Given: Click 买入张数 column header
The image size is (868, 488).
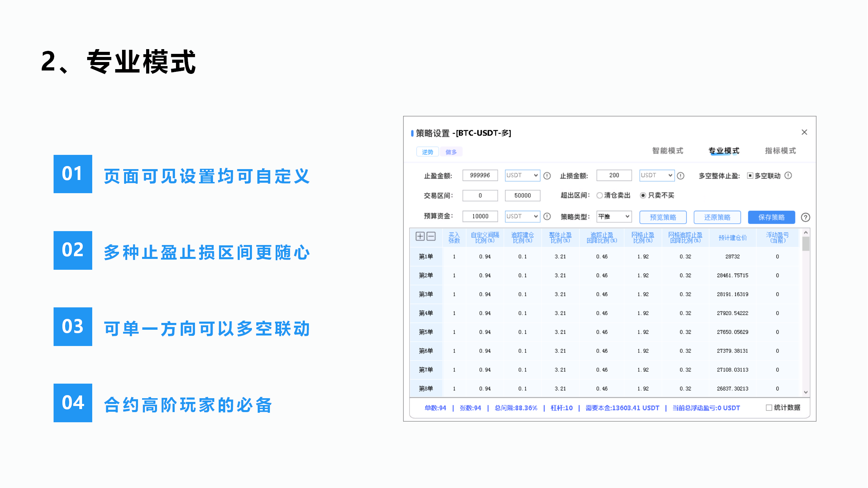Looking at the screenshot, I should point(454,238).
